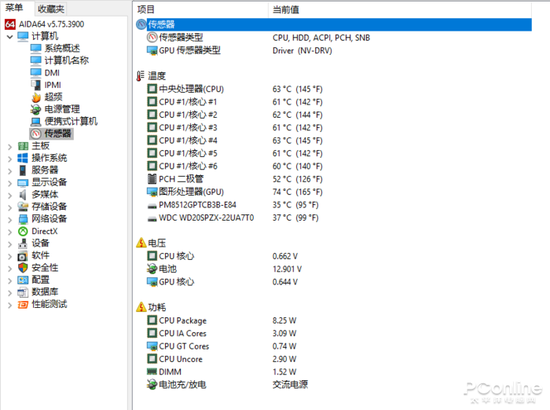The height and width of the screenshot is (410, 550).
Task: Click the 74 °C GPU temperature value
Action: 297,192
